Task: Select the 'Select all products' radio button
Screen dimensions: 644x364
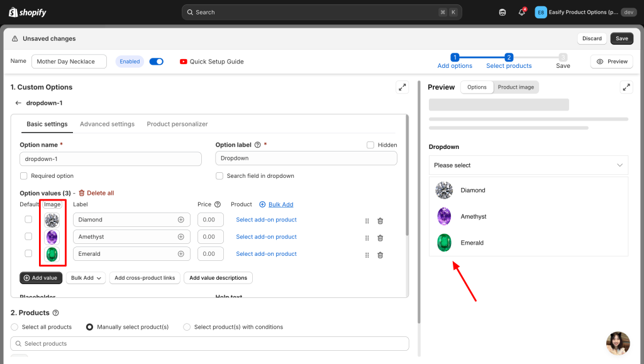Action: pos(15,327)
